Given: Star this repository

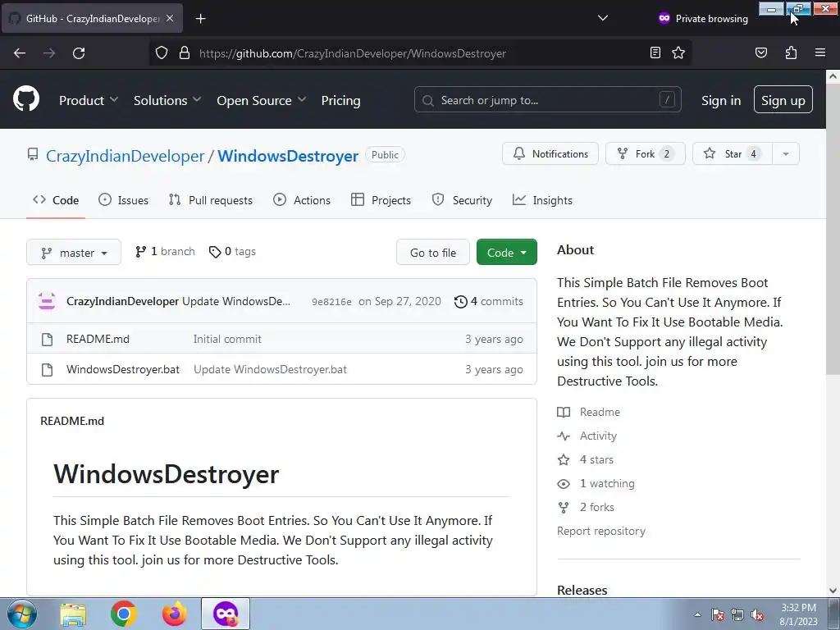Looking at the screenshot, I should pyautogui.click(x=733, y=153).
